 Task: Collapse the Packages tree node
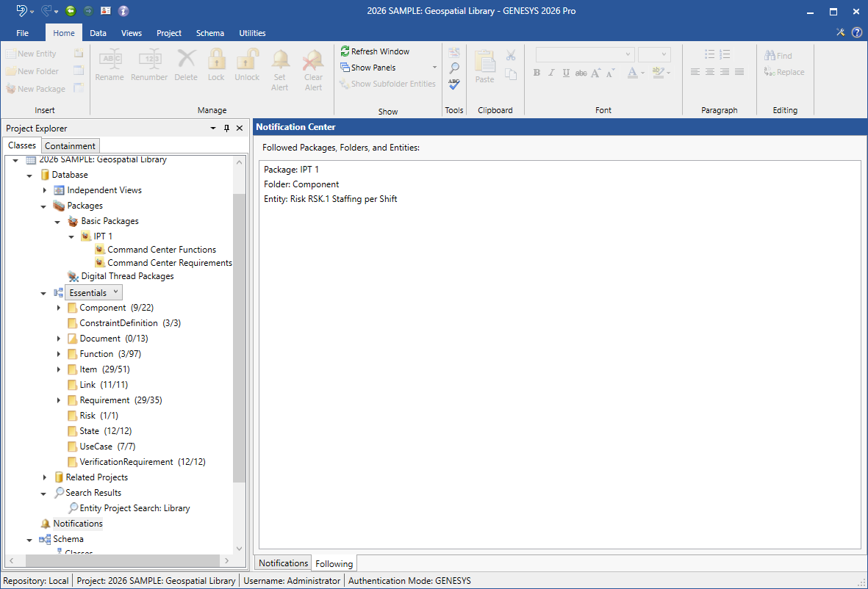(x=43, y=206)
